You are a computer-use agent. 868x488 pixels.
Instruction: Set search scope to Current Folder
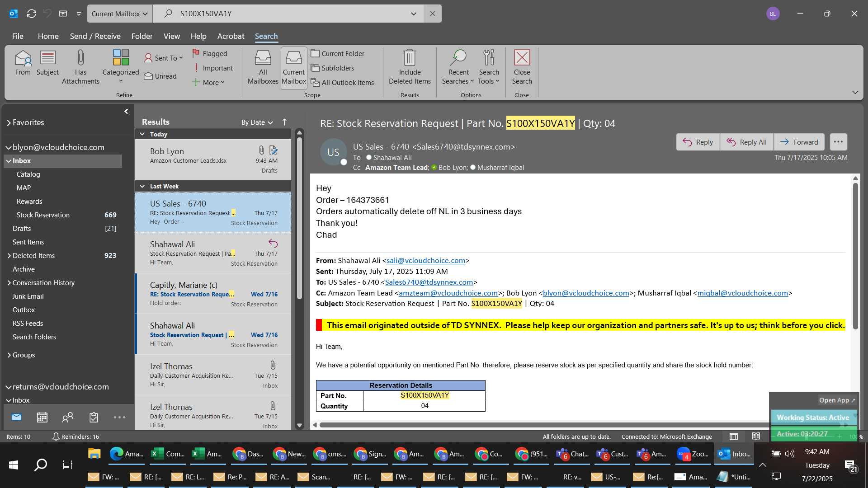pos(338,53)
